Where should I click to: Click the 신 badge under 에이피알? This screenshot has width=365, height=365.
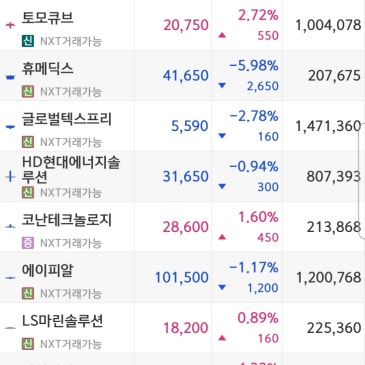coord(28,293)
